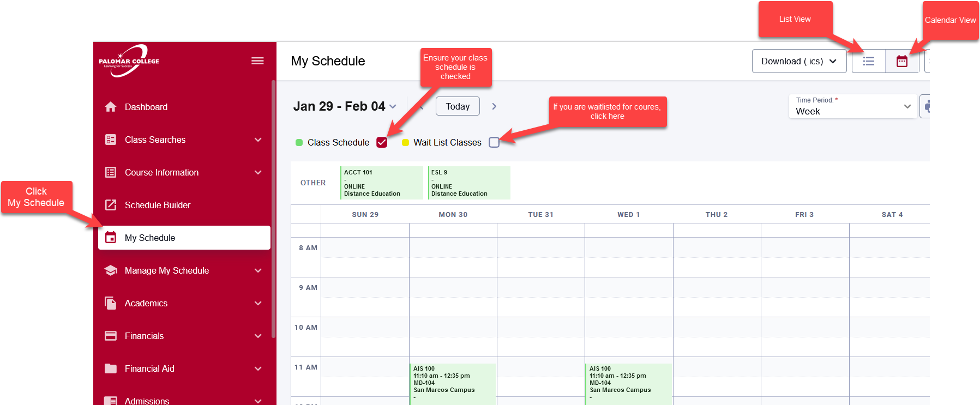Go to next week arrow
This screenshot has width=980, height=405.
pyautogui.click(x=494, y=106)
